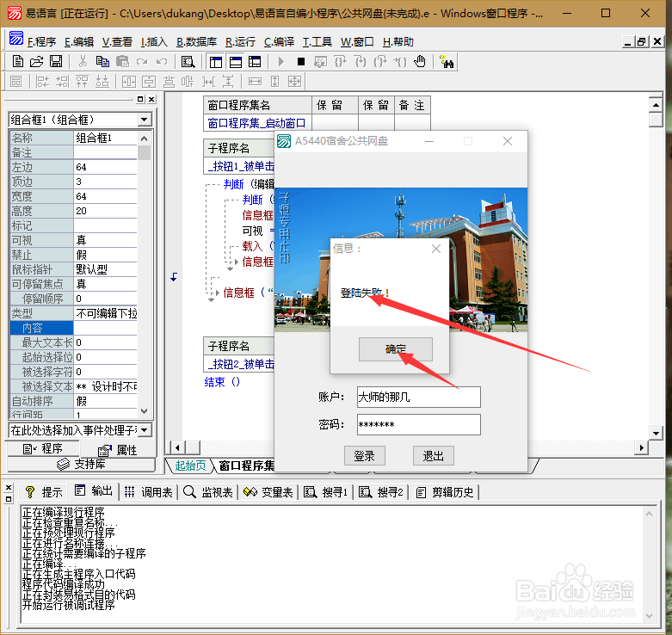
Task: Click the same width sizing icon
Action: coord(255,82)
